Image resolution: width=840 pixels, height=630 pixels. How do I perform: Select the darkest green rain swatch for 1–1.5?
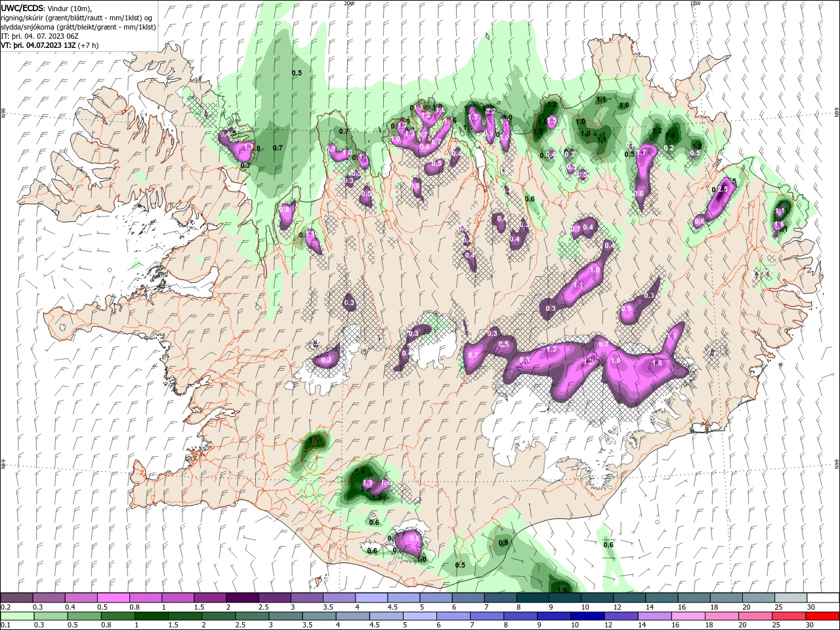point(152,616)
